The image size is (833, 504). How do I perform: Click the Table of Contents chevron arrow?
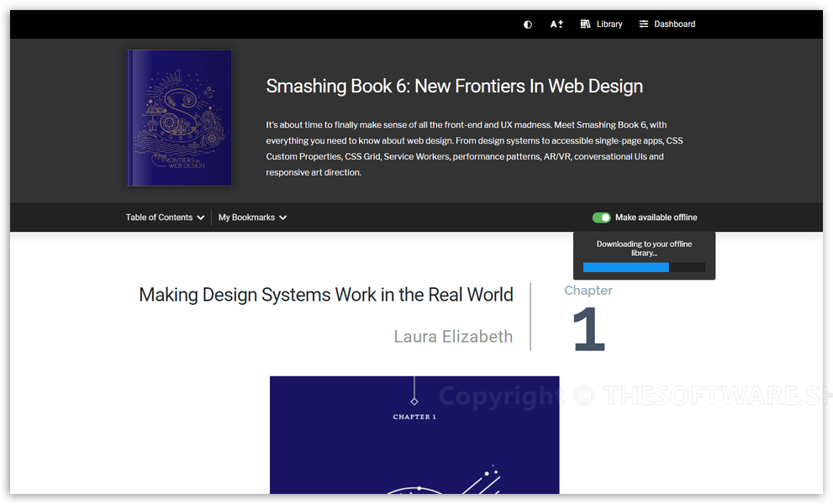click(201, 218)
